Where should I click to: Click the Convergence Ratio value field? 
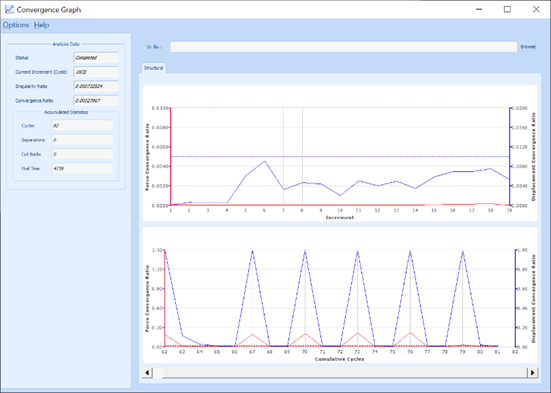96,101
